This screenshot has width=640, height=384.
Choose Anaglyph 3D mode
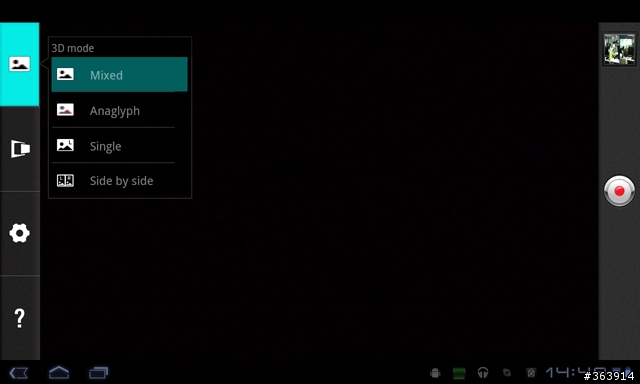[119, 110]
